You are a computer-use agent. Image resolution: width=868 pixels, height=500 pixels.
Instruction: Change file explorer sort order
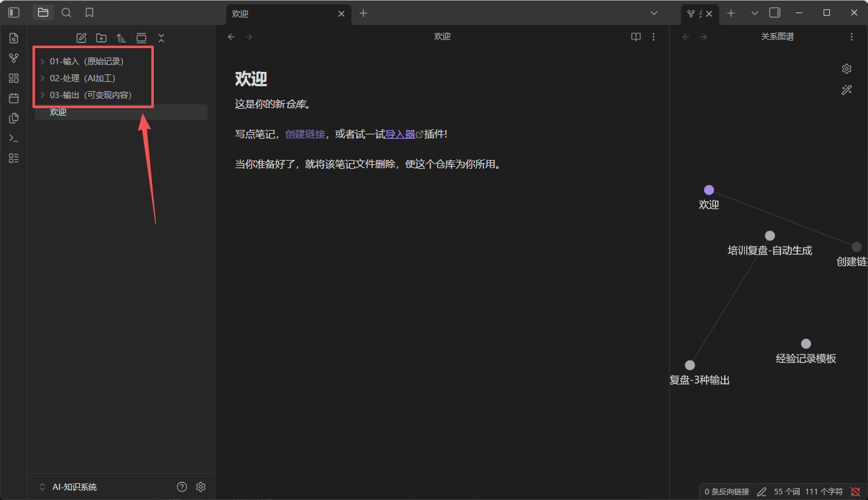[121, 38]
